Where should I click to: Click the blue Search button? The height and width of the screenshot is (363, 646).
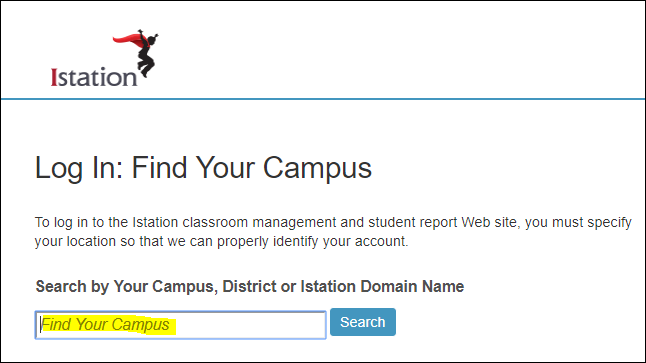(x=363, y=322)
